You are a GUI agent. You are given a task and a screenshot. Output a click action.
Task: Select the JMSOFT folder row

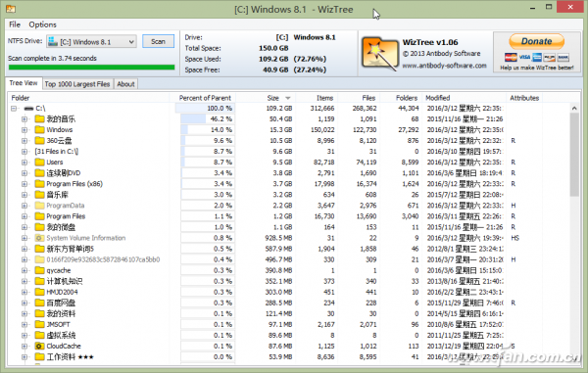tap(289, 324)
